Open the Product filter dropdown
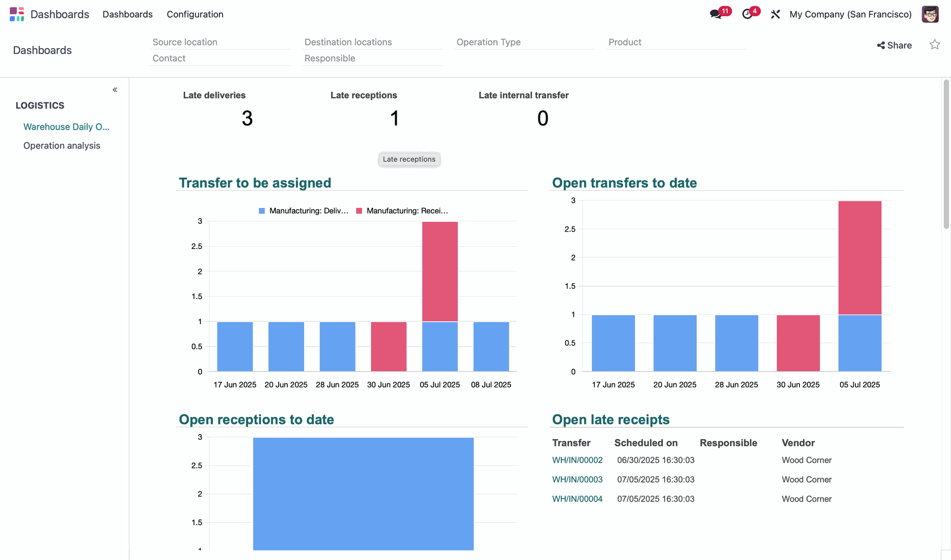 coord(676,42)
